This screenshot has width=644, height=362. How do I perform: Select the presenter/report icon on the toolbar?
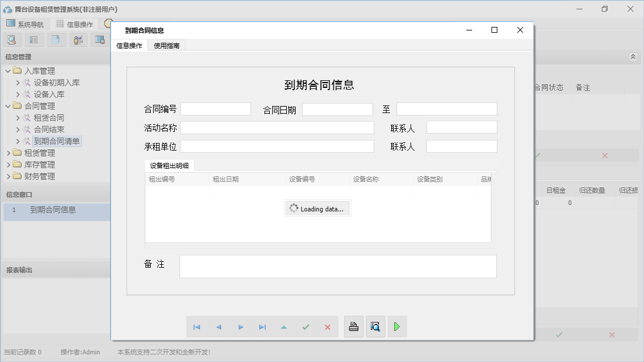coord(78,39)
